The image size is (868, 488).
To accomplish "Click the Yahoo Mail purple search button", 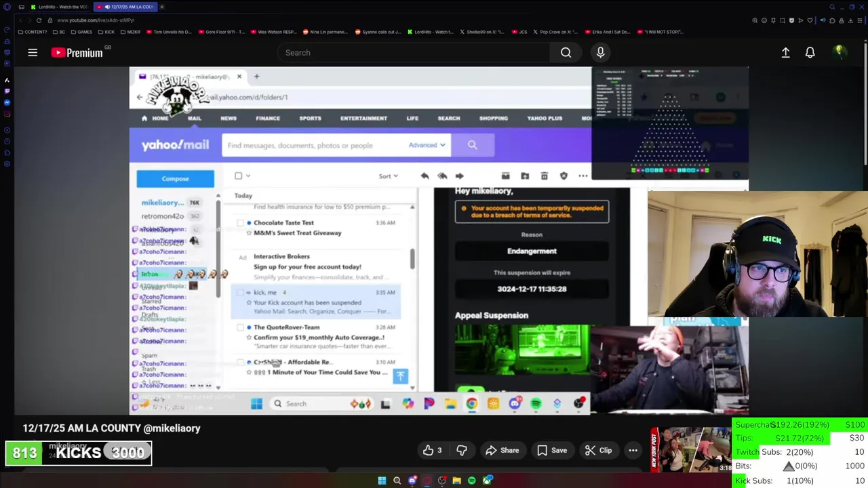I will pyautogui.click(x=472, y=145).
